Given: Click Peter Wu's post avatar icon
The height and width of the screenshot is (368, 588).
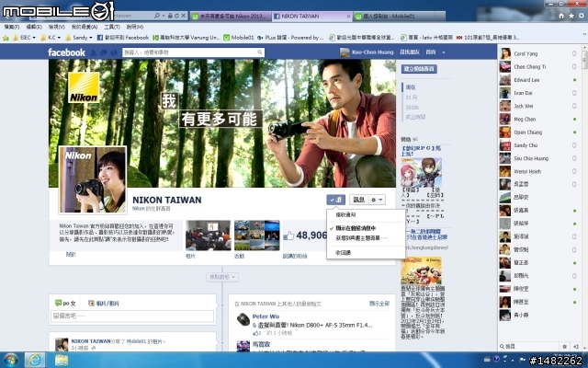Looking at the screenshot, I should (243, 319).
